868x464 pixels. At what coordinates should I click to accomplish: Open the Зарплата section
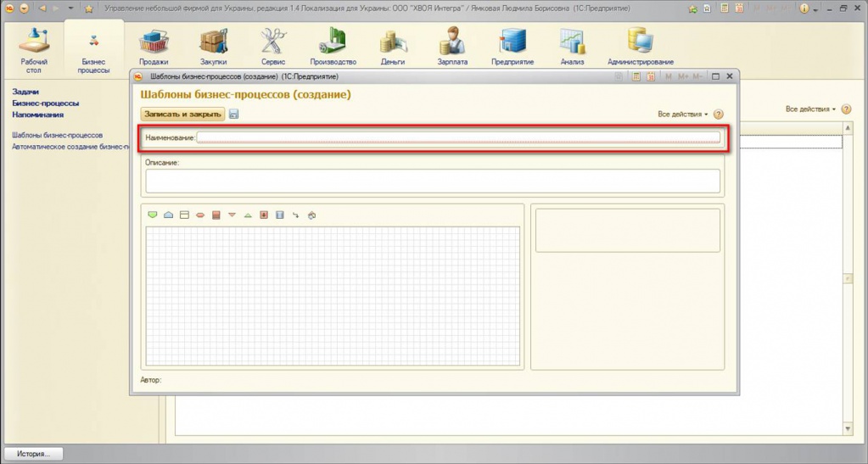point(452,48)
